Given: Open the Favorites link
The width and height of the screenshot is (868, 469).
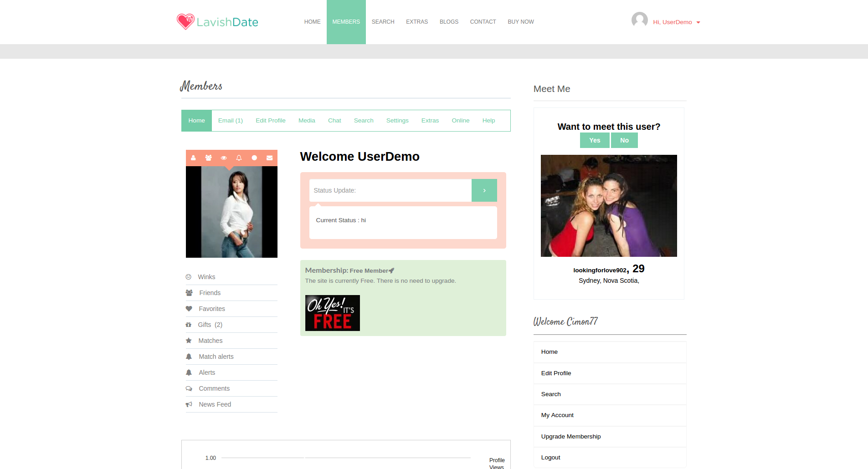Looking at the screenshot, I should pos(212,309).
